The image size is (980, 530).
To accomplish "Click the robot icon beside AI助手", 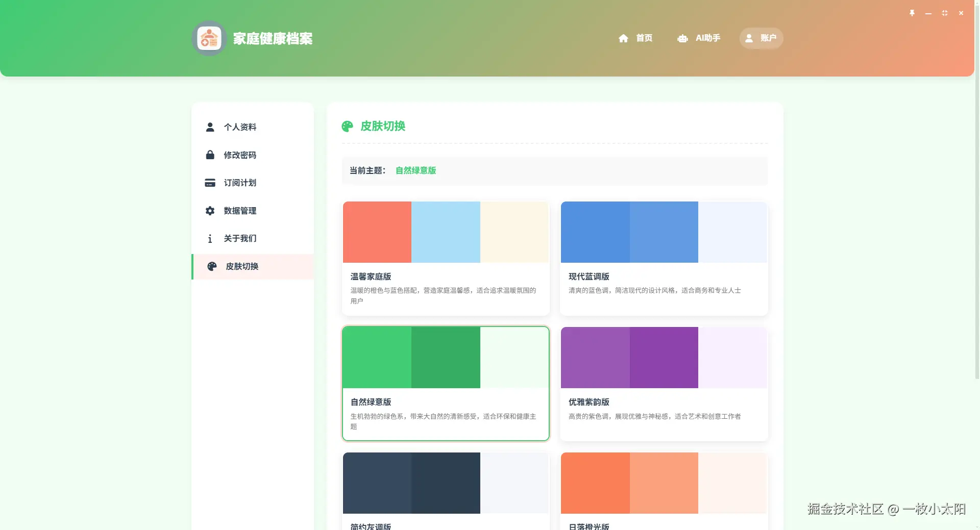I will point(682,38).
